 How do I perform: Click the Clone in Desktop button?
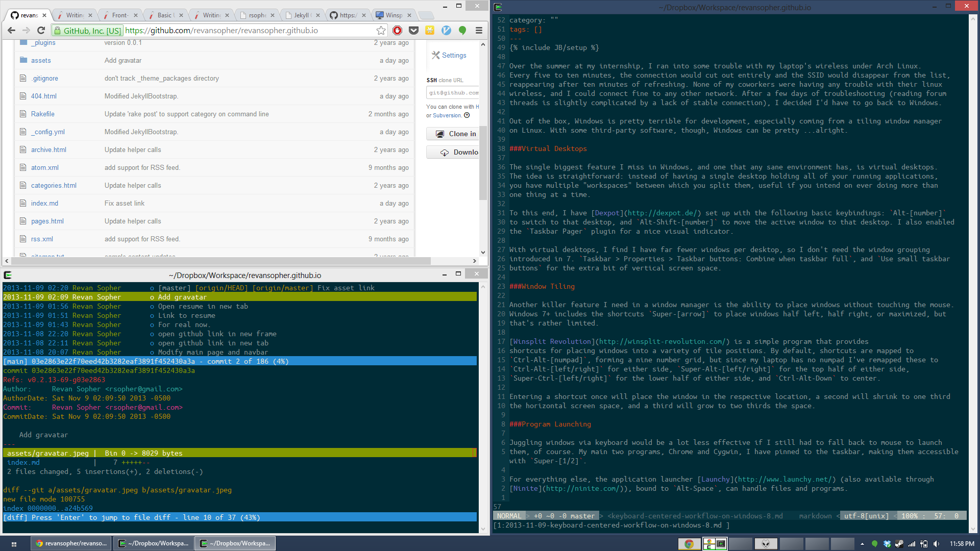click(x=453, y=134)
